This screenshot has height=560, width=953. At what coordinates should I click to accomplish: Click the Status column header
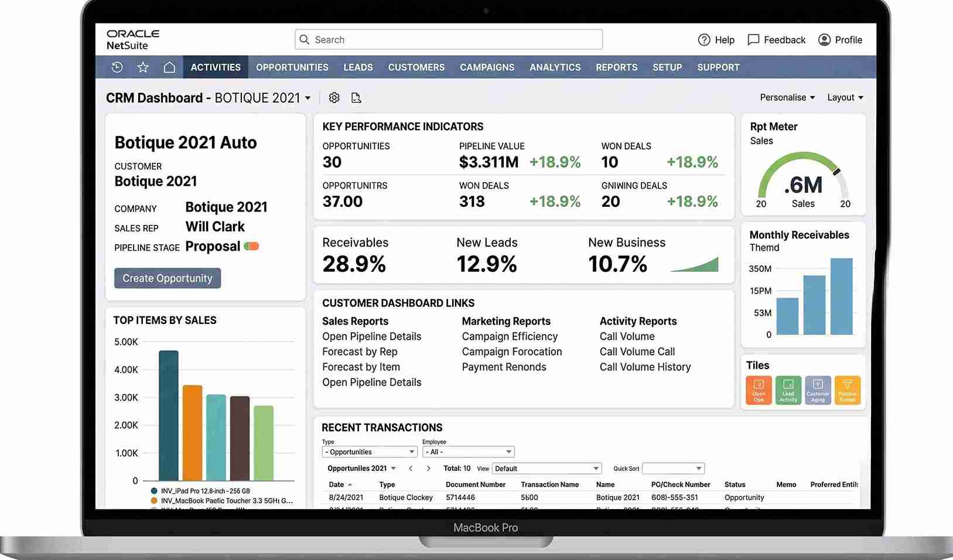pyautogui.click(x=735, y=485)
